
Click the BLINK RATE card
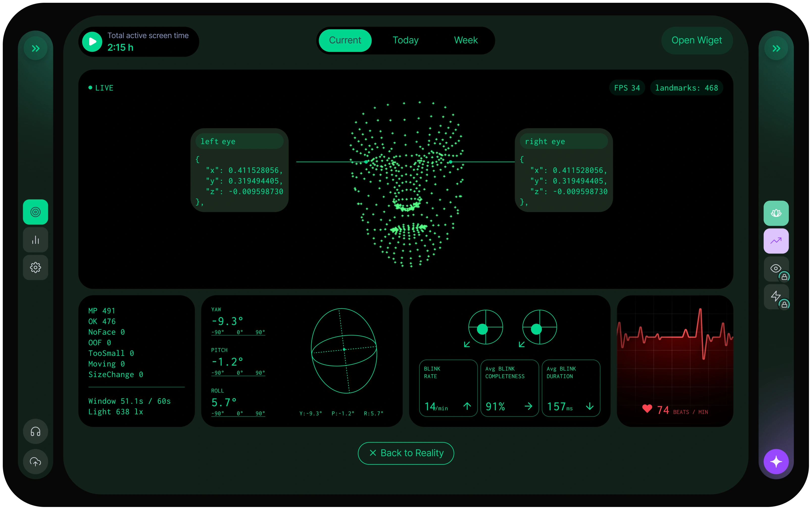point(448,388)
